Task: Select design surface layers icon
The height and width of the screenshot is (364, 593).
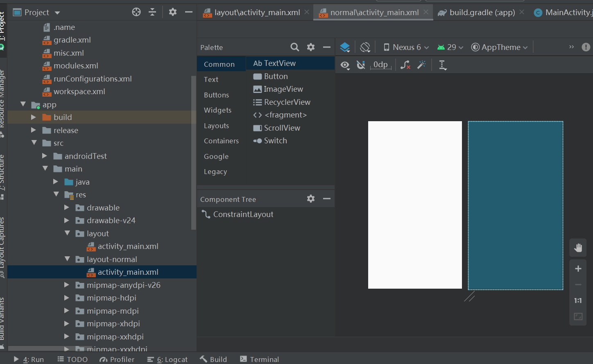Action: pos(345,47)
